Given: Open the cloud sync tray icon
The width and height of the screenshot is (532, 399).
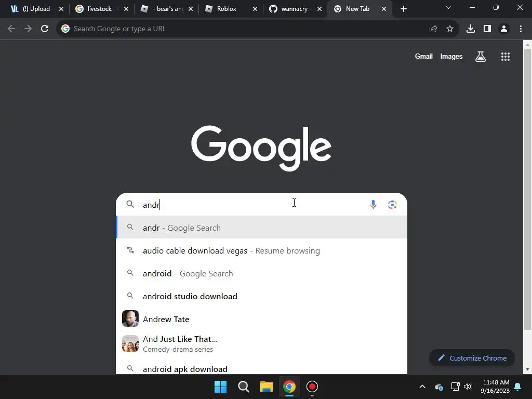Looking at the screenshot, I should [438, 387].
